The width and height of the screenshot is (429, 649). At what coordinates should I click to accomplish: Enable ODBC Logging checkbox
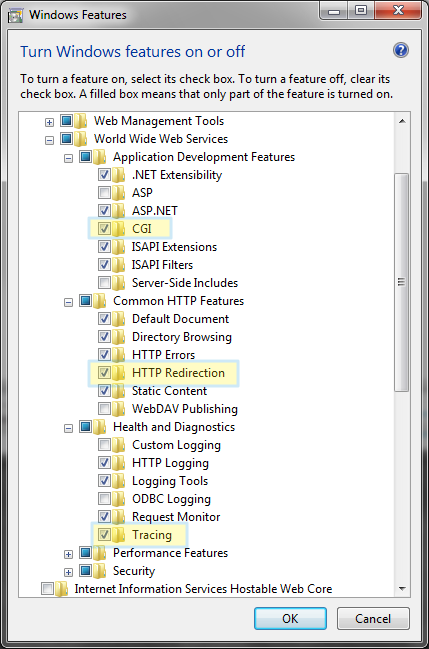pyautogui.click(x=104, y=499)
